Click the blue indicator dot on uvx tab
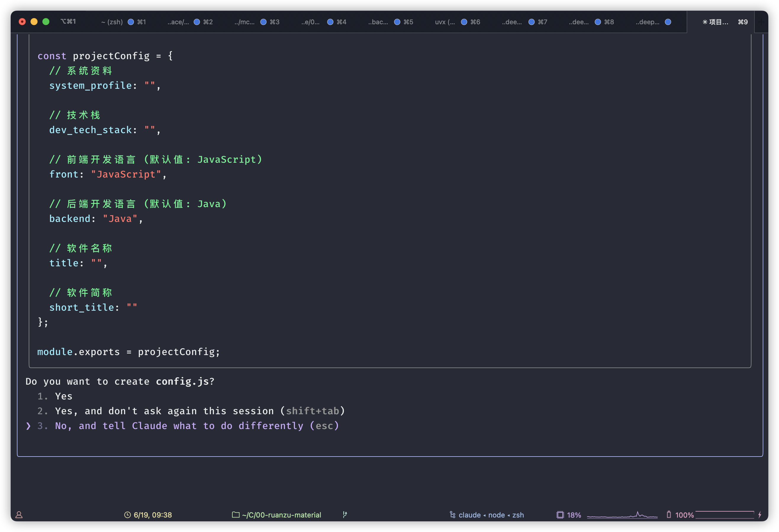 click(464, 22)
